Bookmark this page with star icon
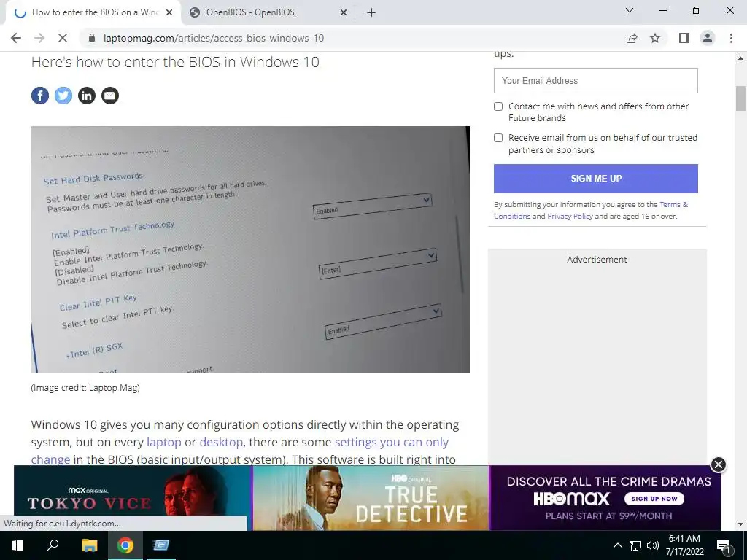This screenshot has width=747, height=560. point(655,38)
